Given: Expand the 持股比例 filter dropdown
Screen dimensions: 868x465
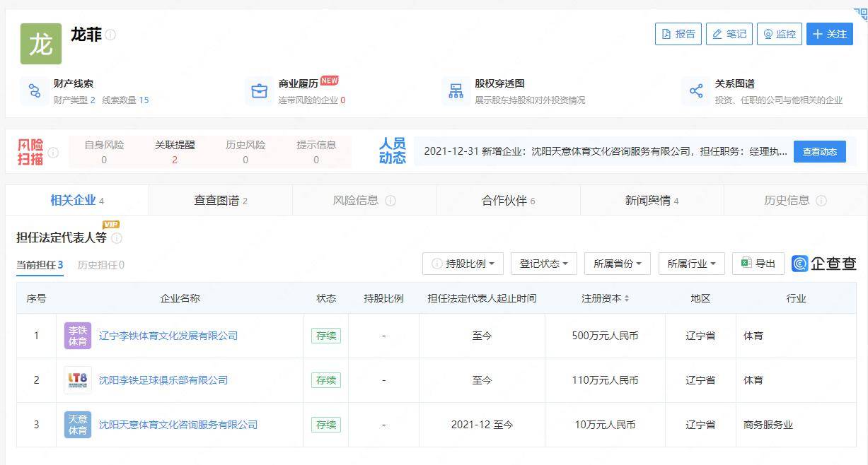Looking at the screenshot, I should (x=463, y=264).
